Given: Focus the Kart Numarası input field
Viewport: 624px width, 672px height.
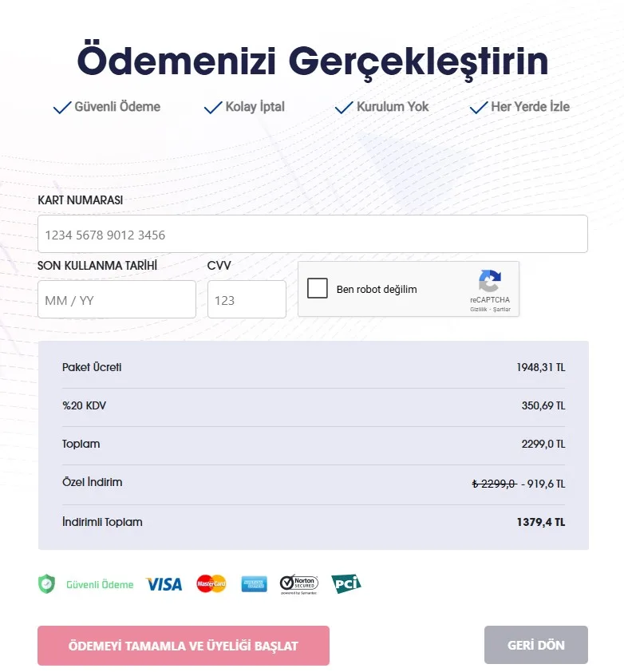Looking at the screenshot, I should (312, 235).
